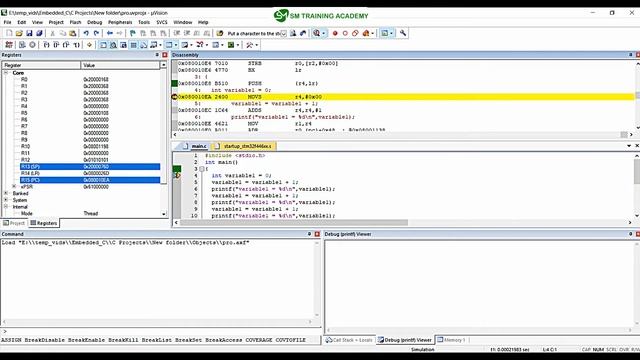Toggle auto-hide pin of Disassembly panel
640x360 pixels.
pyautogui.click(x=631, y=55)
